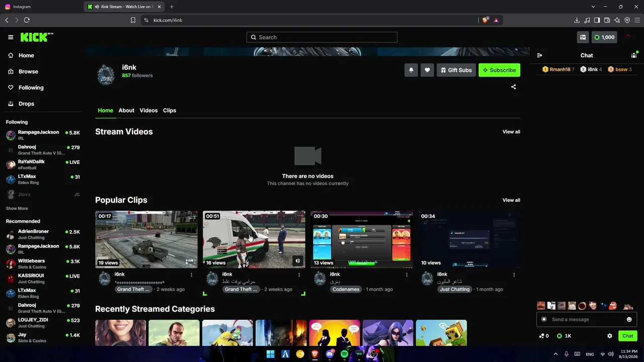Collapse the chat panel
Image resolution: width=644 pixels, height=362 pixels.
539,55
